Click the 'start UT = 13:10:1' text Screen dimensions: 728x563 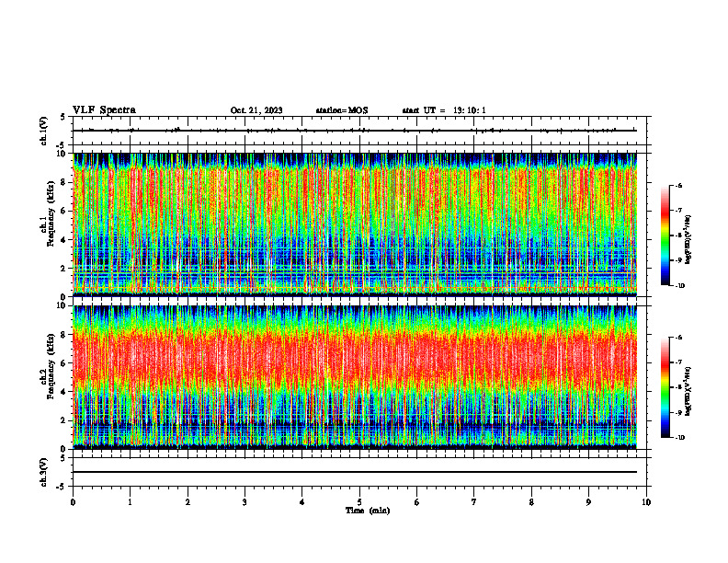(x=444, y=110)
